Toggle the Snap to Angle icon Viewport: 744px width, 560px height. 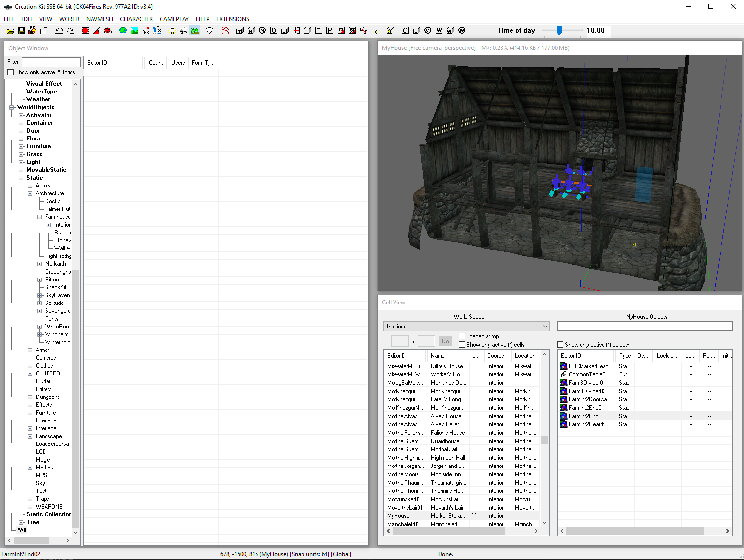pos(96,30)
